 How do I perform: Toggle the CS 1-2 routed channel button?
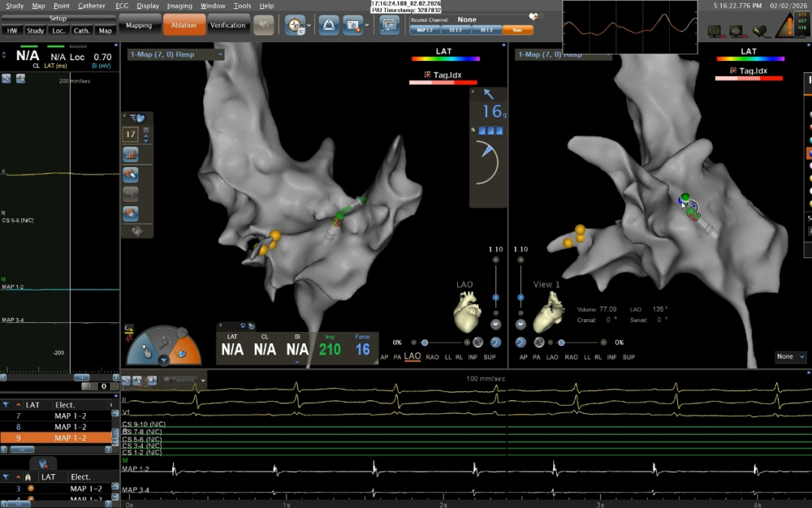tap(456, 31)
